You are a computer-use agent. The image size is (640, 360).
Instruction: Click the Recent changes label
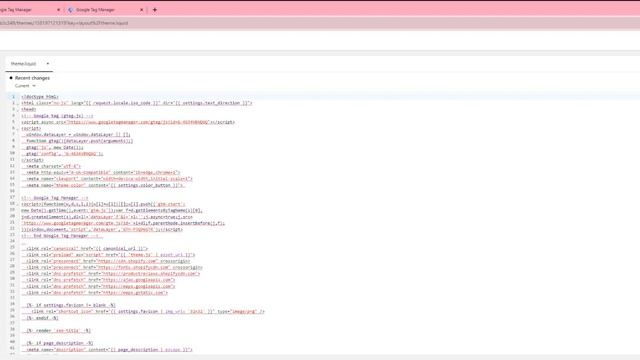[32, 78]
